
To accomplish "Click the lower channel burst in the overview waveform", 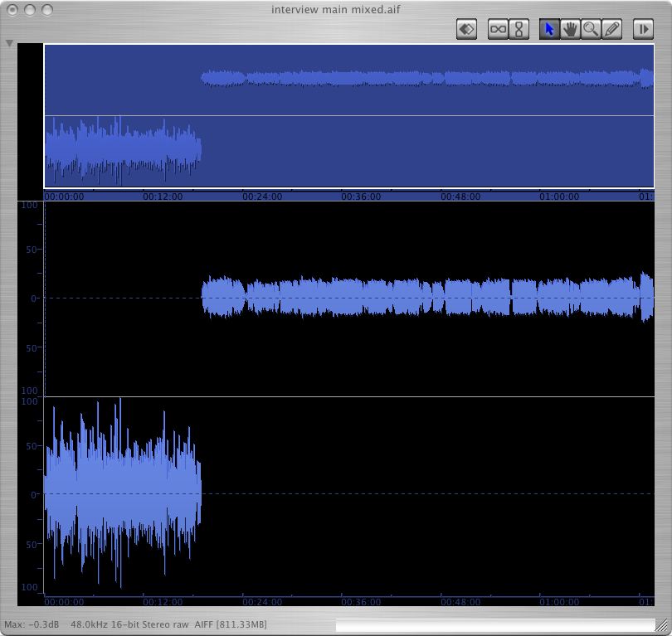I will (x=123, y=150).
